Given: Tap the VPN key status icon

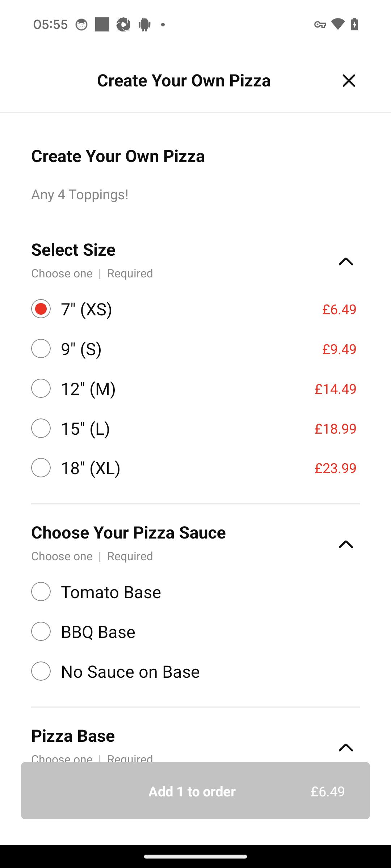Looking at the screenshot, I should (320, 25).
